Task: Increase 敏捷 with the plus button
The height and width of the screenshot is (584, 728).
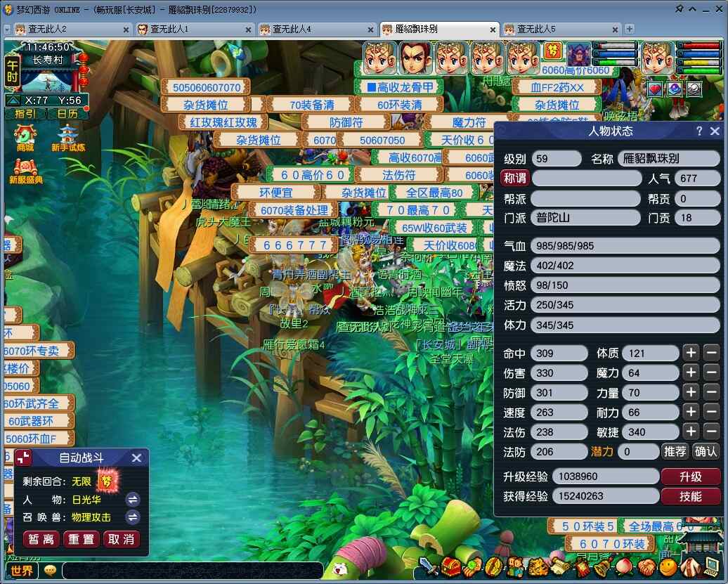Action: point(690,431)
